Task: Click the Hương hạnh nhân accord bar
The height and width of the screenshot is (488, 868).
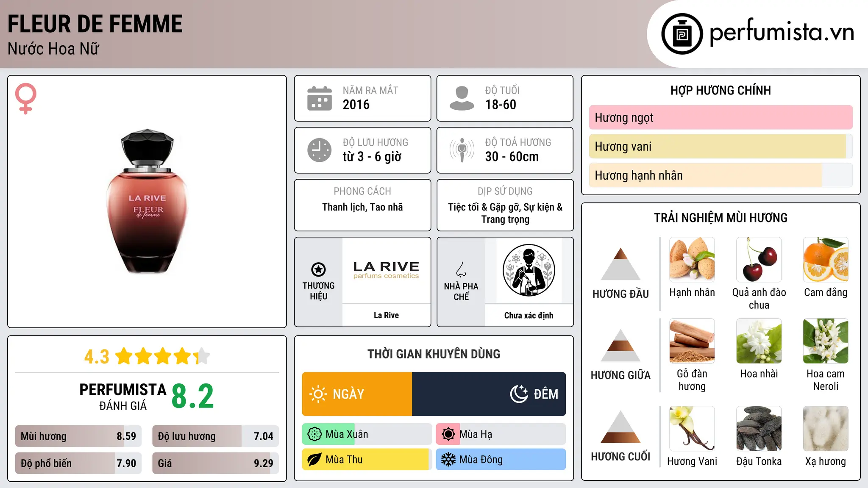Action: (x=721, y=175)
